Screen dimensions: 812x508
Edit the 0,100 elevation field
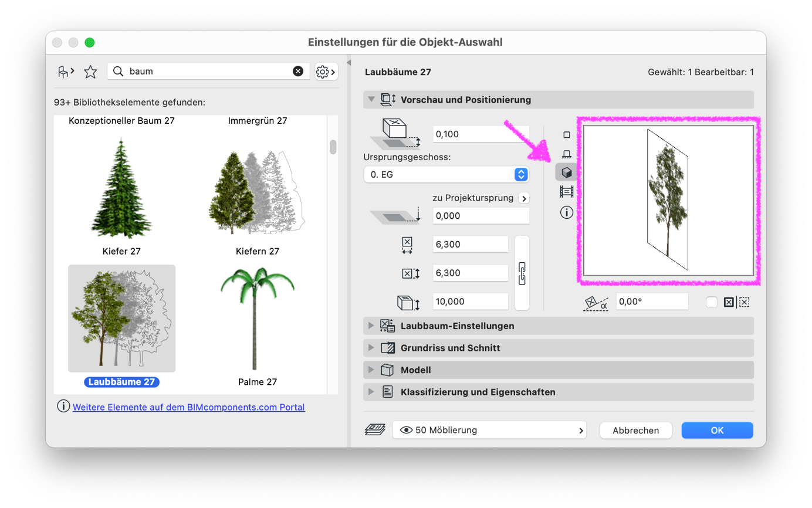pyautogui.click(x=481, y=134)
